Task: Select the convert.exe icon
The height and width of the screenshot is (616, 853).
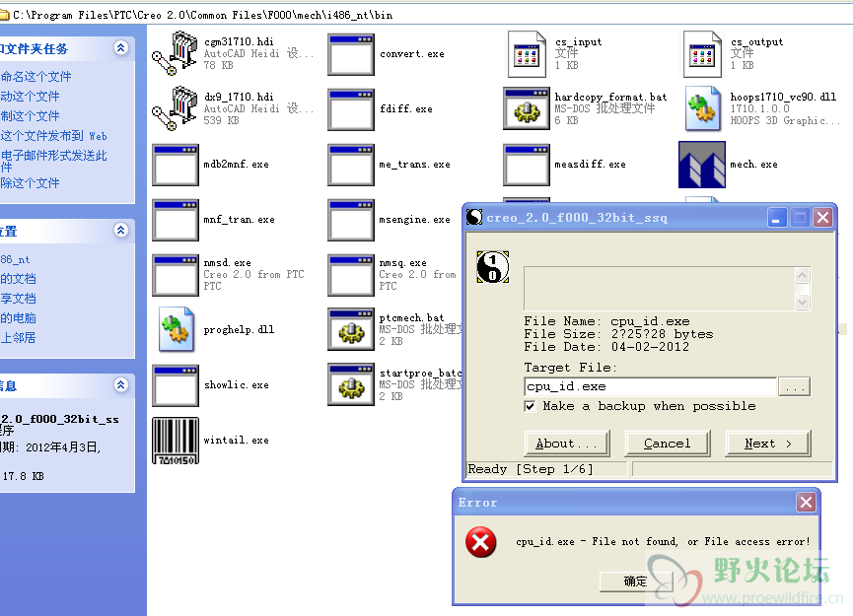Action: pyautogui.click(x=351, y=54)
